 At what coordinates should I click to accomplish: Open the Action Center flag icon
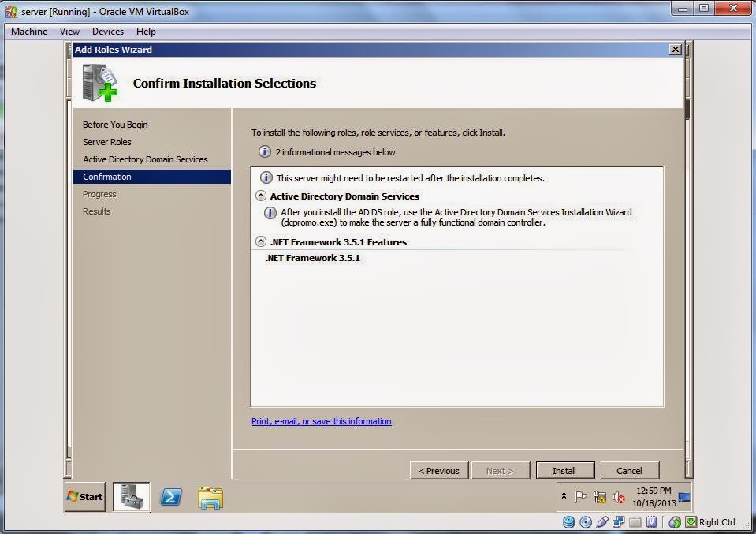pyautogui.click(x=580, y=496)
